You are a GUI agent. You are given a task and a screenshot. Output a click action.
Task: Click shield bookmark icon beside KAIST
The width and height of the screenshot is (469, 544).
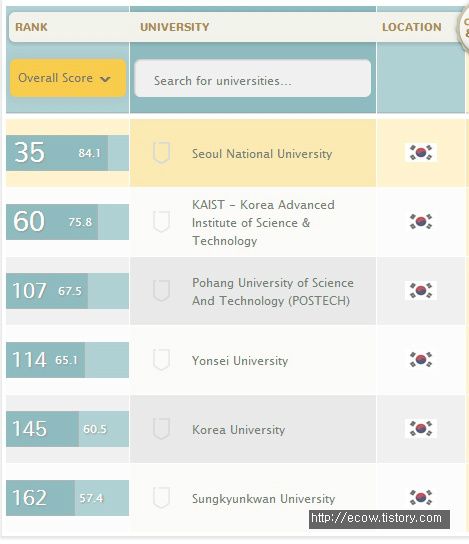pyautogui.click(x=162, y=221)
